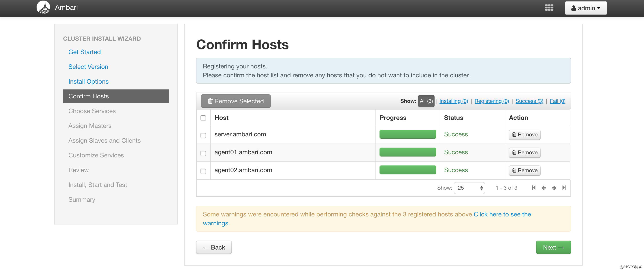This screenshot has height=271, width=644.
Task: Click the '1 - 3 of 3' pagination text
Action: (506, 188)
